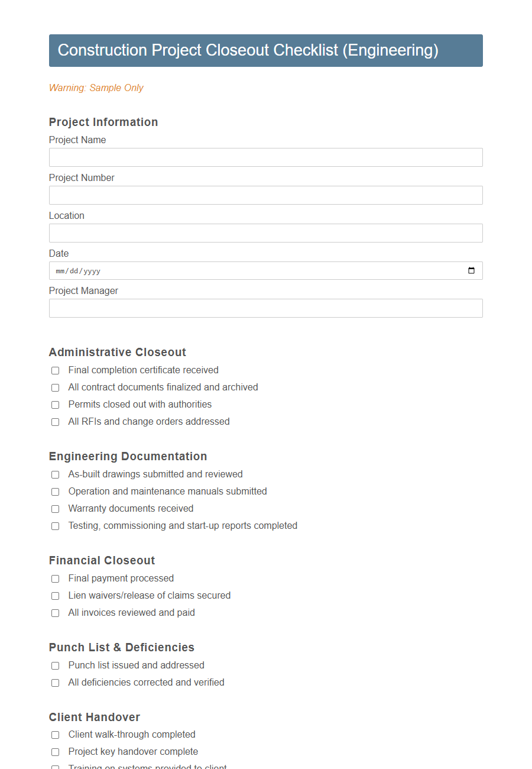
Task: Check 'Project key handover complete'
Action: [x=55, y=752]
